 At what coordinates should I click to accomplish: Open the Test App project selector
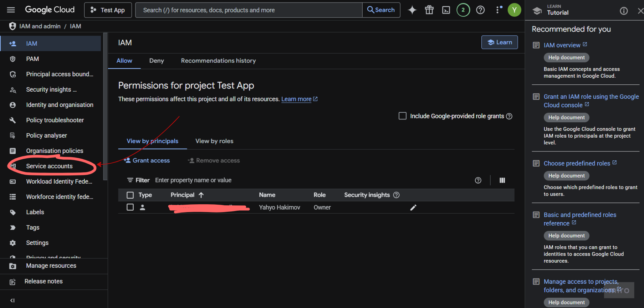108,10
